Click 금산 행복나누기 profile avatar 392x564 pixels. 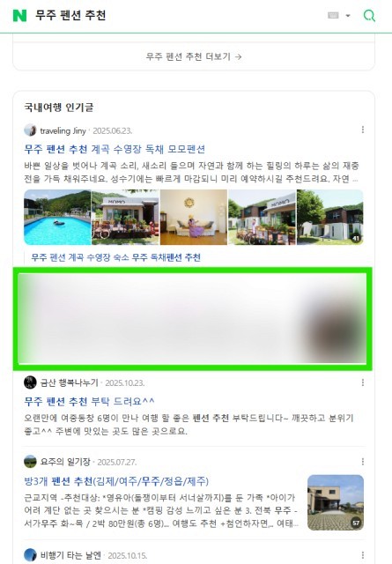coord(30,382)
